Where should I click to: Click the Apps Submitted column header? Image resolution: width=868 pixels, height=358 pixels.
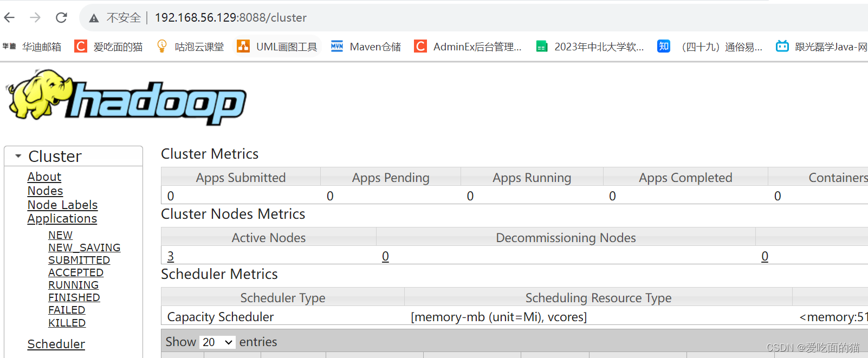[x=241, y=178]
